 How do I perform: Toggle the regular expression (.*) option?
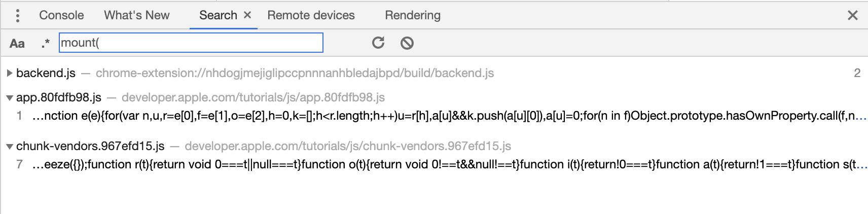click(x=45, y=44)
